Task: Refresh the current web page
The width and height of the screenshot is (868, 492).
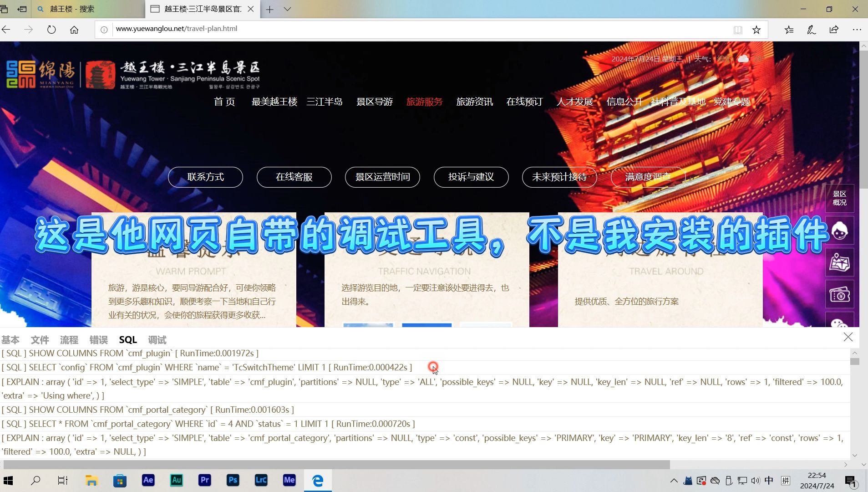Action: [51, 30]
